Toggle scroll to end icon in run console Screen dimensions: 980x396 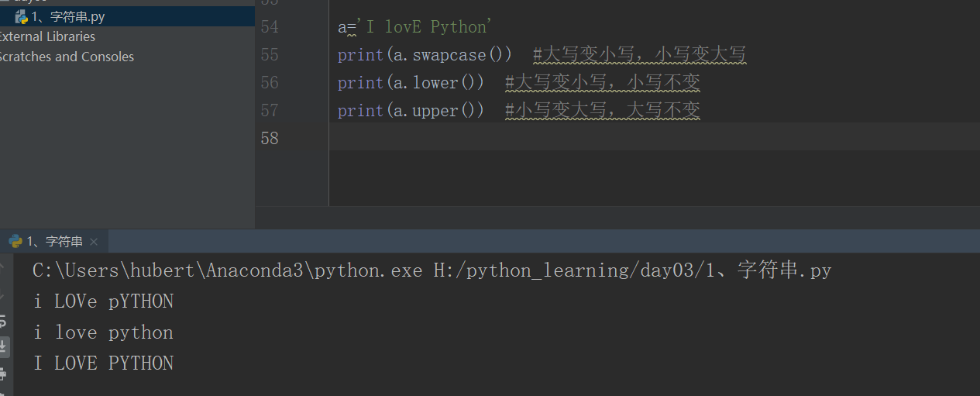click(3, 346)
